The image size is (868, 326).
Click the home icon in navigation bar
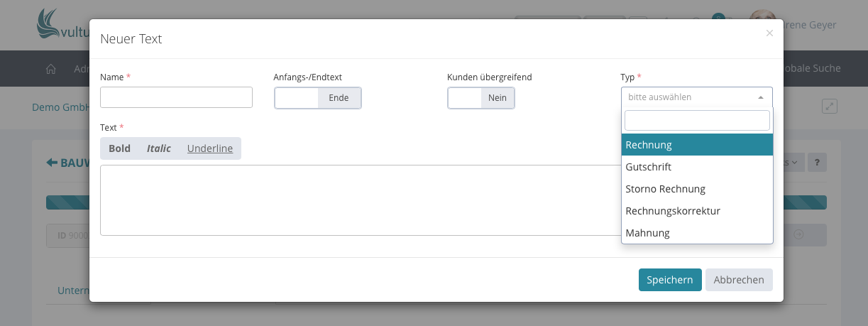tap(50, 69)
